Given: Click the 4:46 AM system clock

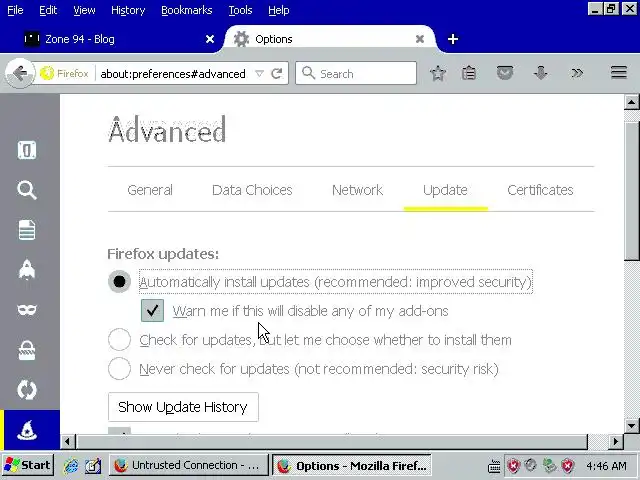Looking at the screenshot, I should coord(606,466).
